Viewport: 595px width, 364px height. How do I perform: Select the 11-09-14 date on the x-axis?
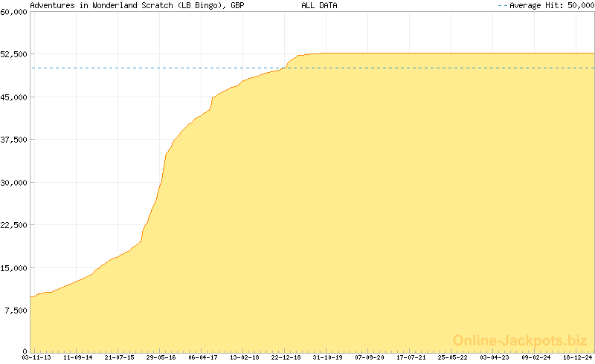coord(78,357)
